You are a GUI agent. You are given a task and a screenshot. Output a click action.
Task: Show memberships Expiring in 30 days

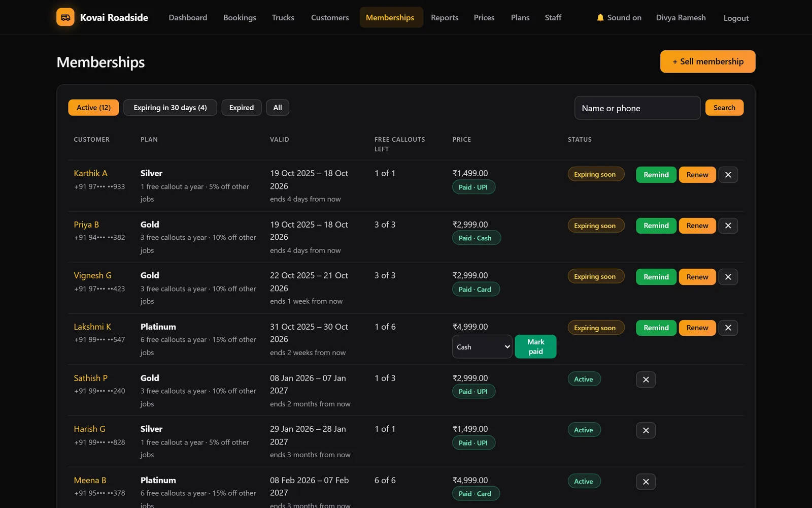[x=170, y=108]
